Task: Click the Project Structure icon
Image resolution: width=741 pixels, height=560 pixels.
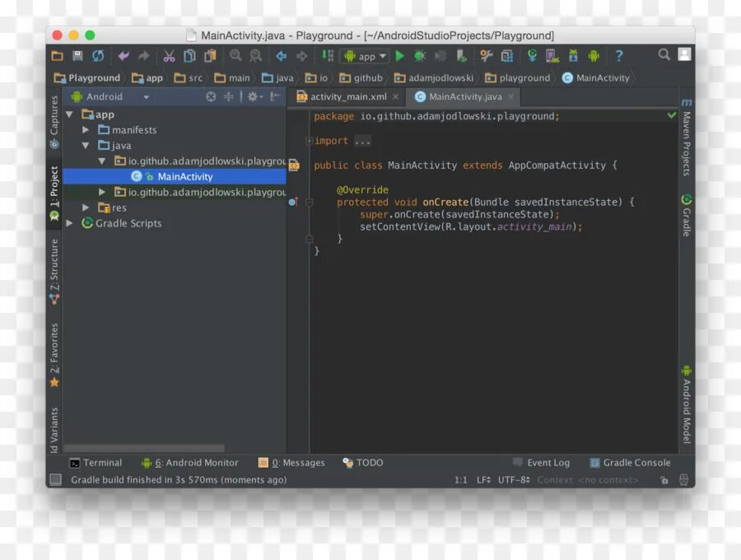Action: 487,56
